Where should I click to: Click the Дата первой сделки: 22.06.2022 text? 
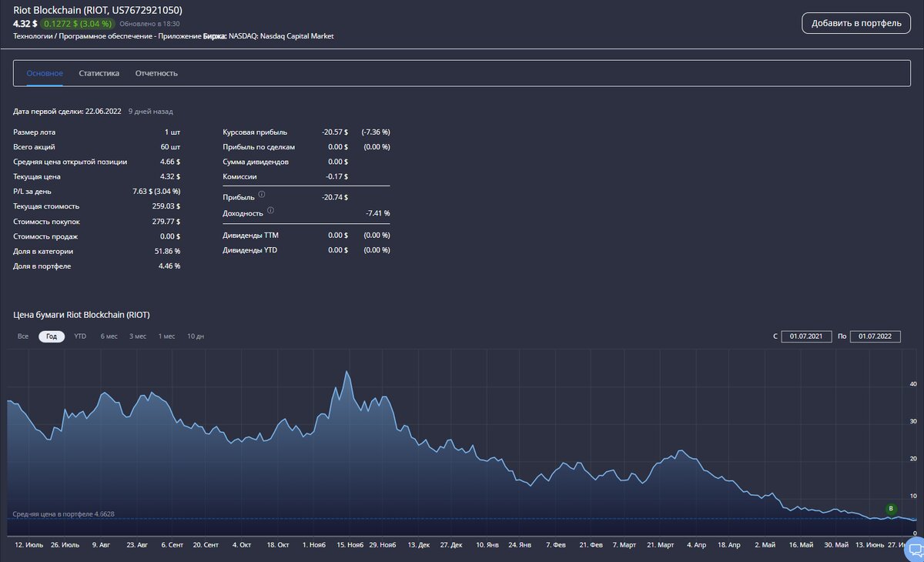pyautogui.click(x=68, y=112)
